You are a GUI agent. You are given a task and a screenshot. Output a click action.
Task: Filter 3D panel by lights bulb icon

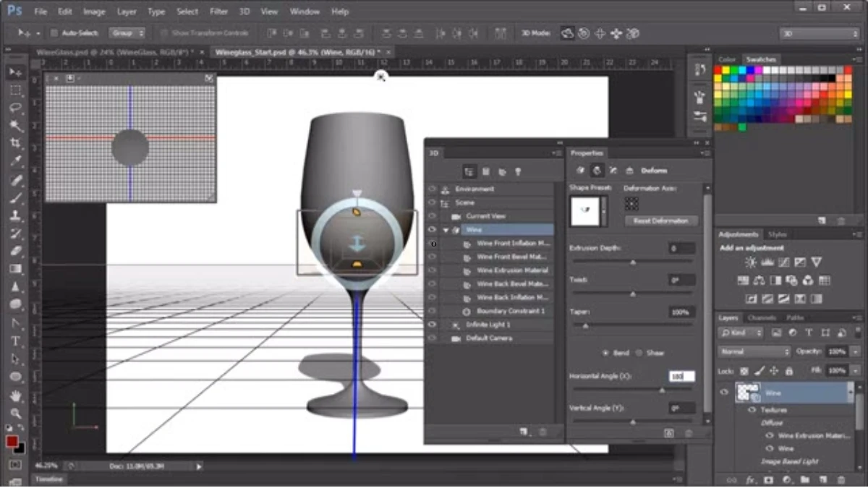(518, 171)
